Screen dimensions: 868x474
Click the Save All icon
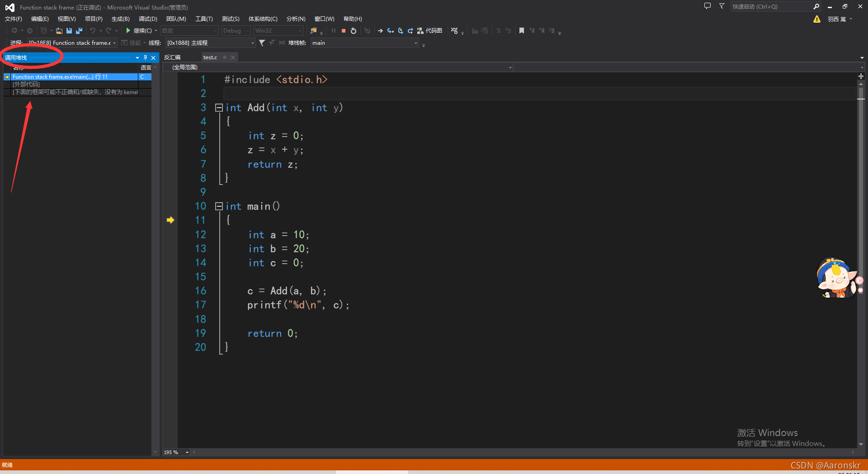79,31
